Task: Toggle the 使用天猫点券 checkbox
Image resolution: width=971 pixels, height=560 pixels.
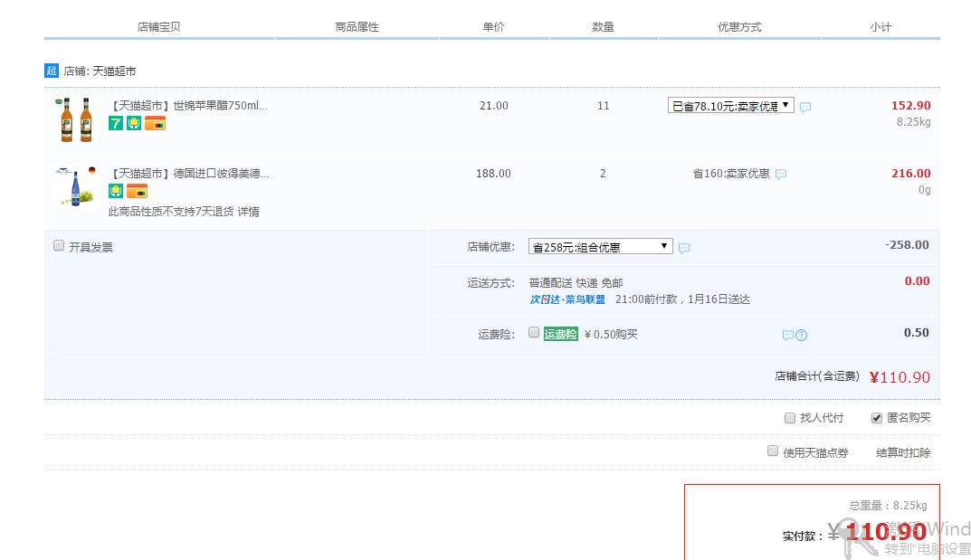Action: (773, 451)
